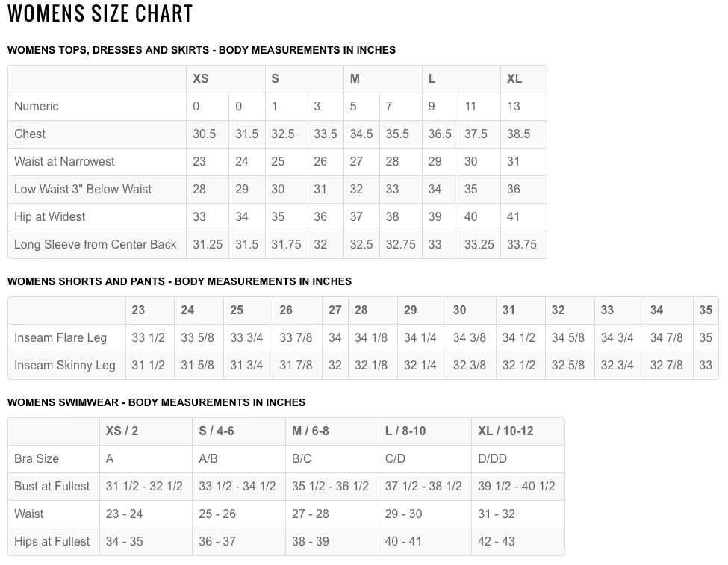
Task: Select the Bust at Fullest row label
Action: click(52, 487)
